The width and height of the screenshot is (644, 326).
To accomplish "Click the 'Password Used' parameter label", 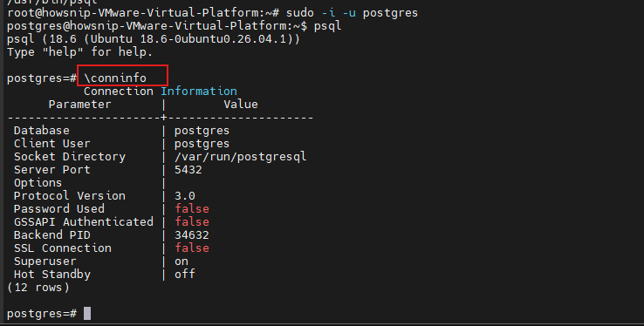I will pyautogui.click(x=59, y=208).
